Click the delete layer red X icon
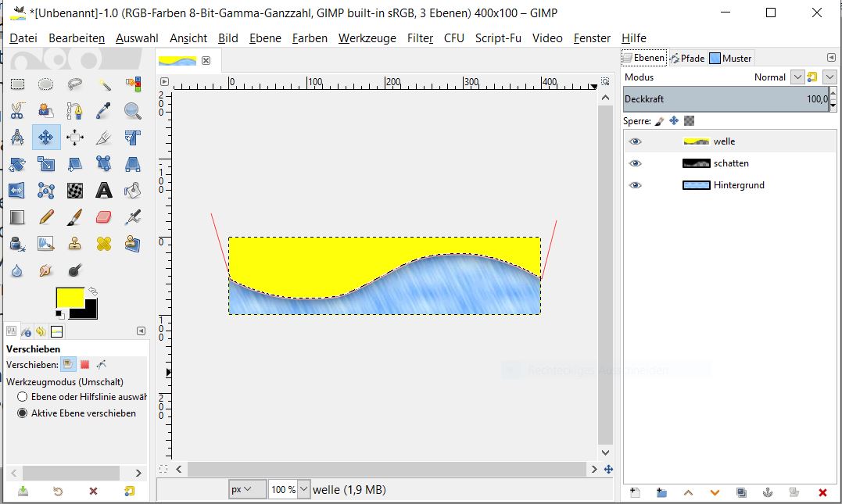 tap(822, 492)
